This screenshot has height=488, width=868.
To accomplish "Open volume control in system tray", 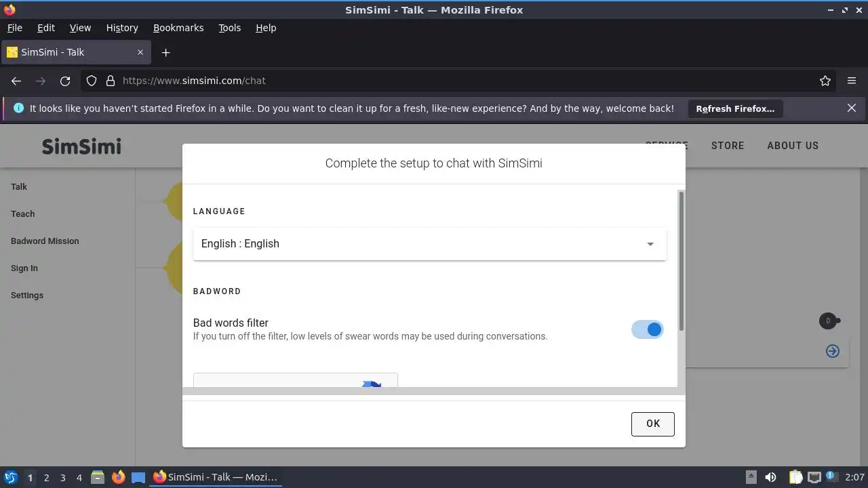I will [770, 477].
